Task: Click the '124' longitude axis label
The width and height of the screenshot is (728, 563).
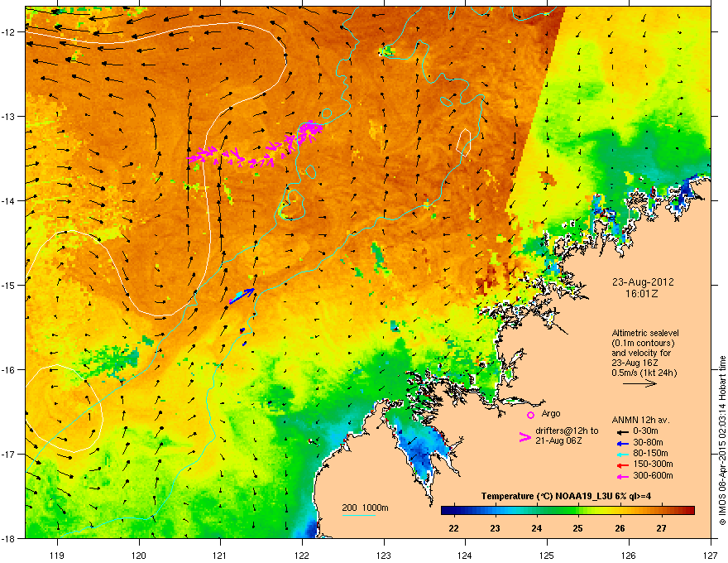Action: click(x=465, y=555)
